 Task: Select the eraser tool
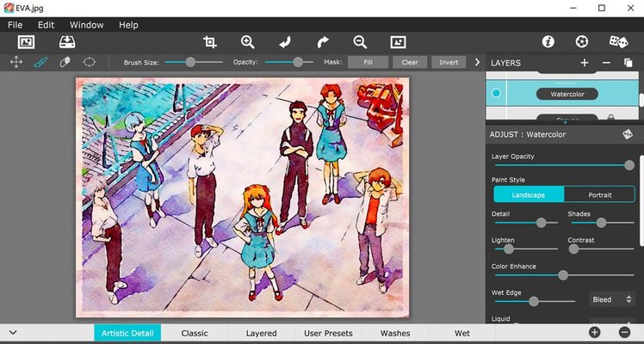point(65,62)
